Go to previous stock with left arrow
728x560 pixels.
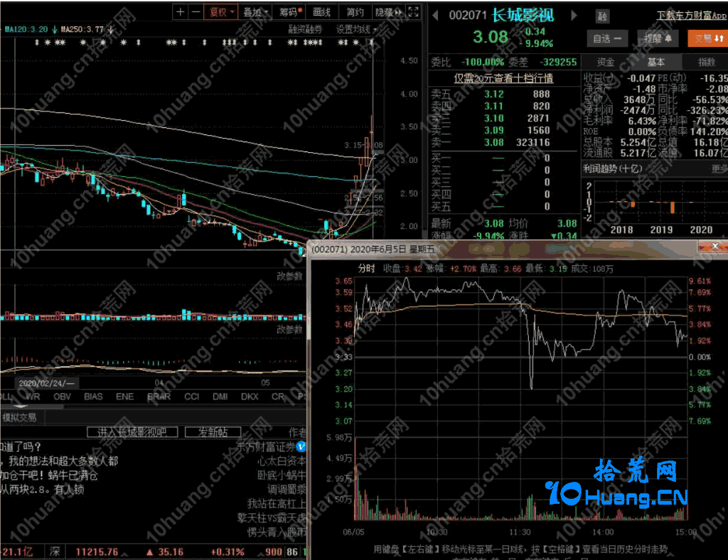pyautogui.click(x=435, y=16)
